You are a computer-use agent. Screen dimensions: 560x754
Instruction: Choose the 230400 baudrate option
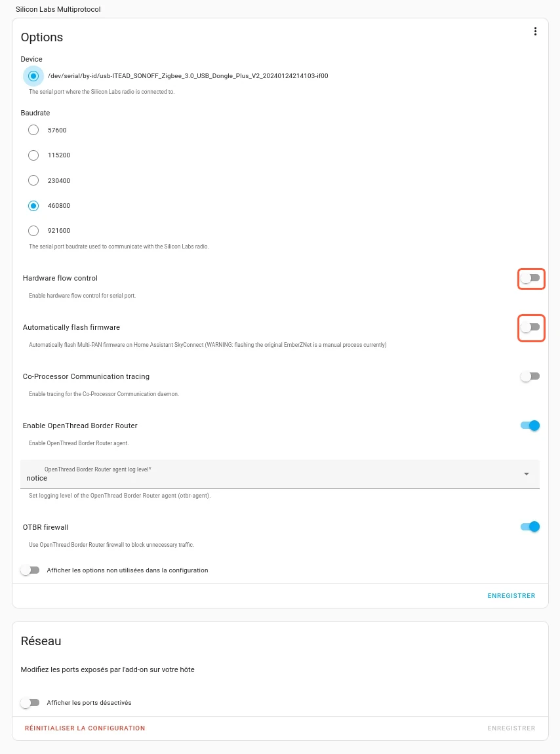[x=33, y=180]
